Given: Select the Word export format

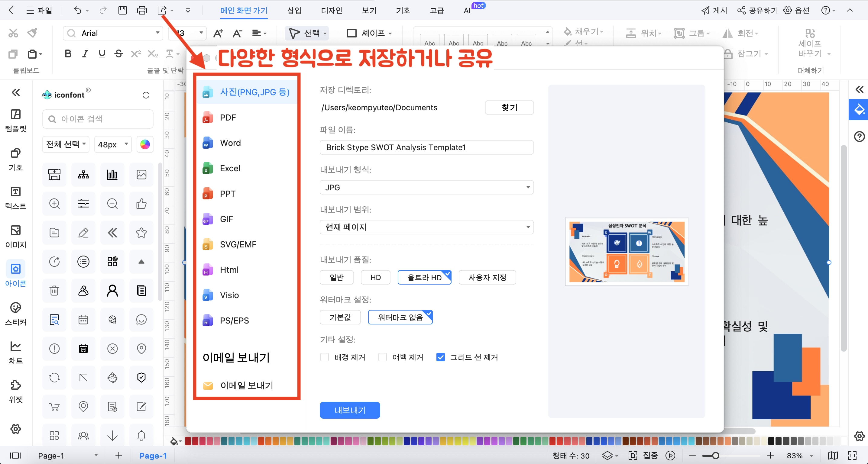Looking at the screenshot, I should pyautogui.click(x=230, y=143).
